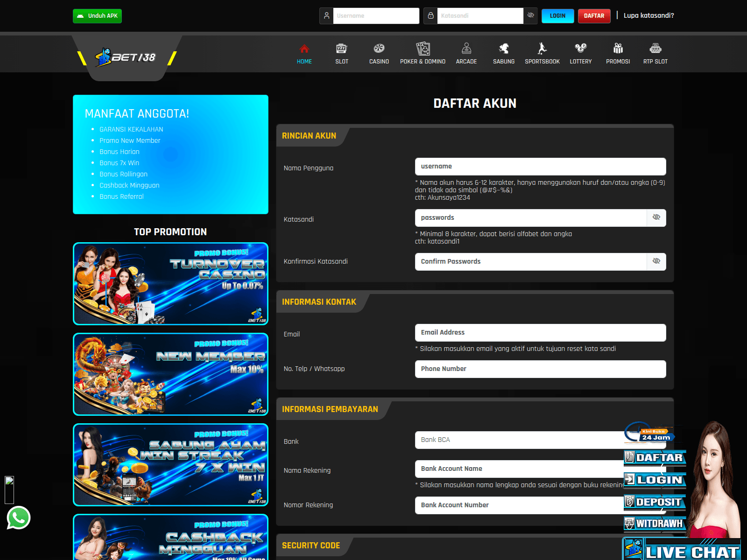Image resolution: width=747 pixels, height=560 pixels.
Task: Click the floating WITDRAWH side button
Action: [x=655, y=524]
